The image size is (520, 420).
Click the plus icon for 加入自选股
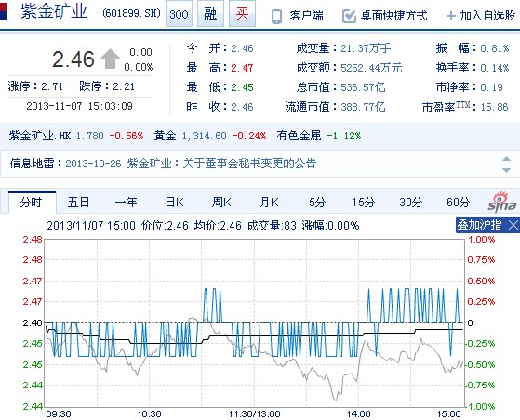(451, 16)
